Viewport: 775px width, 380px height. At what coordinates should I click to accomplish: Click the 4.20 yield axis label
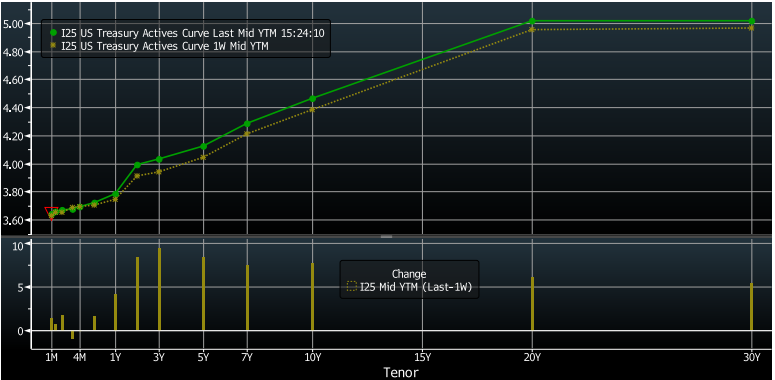pyautogui.click(x=12, y=136)
